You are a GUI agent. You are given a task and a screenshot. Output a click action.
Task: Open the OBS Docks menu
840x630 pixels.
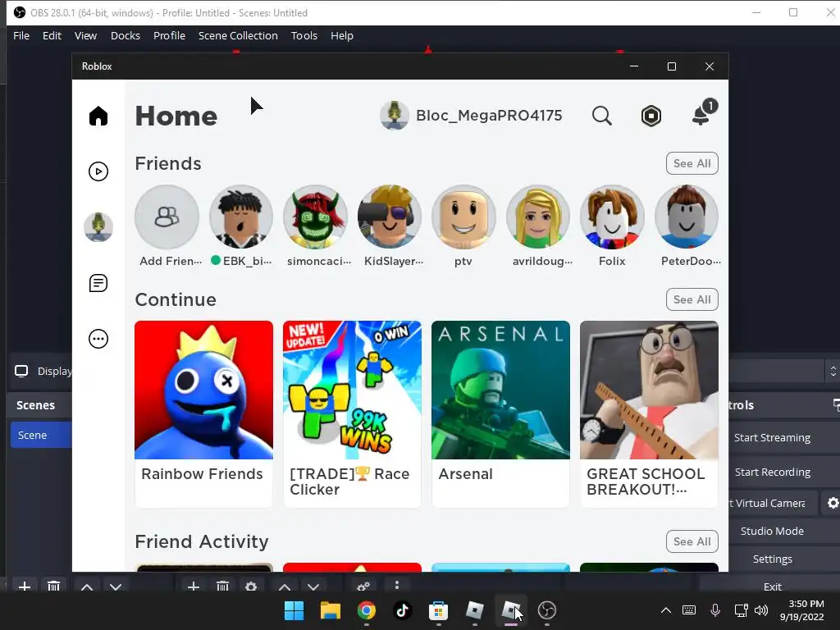[x=126, y=35]
